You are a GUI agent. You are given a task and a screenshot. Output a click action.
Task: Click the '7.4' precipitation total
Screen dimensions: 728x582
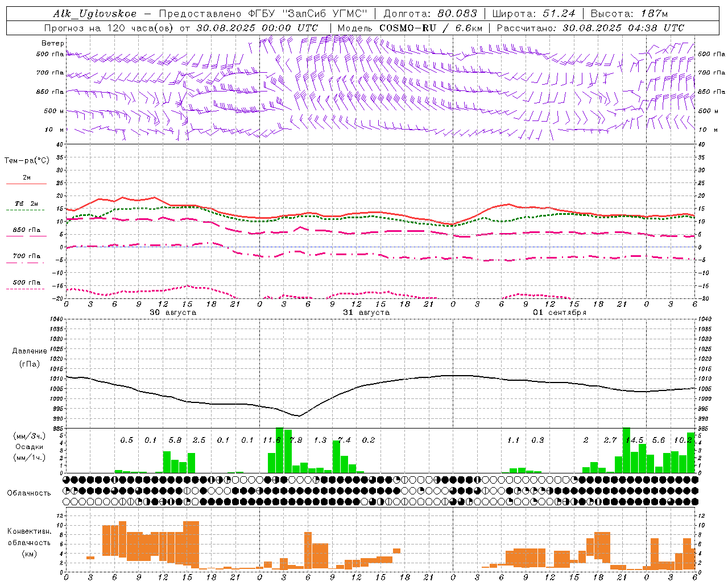coord(344,440)
